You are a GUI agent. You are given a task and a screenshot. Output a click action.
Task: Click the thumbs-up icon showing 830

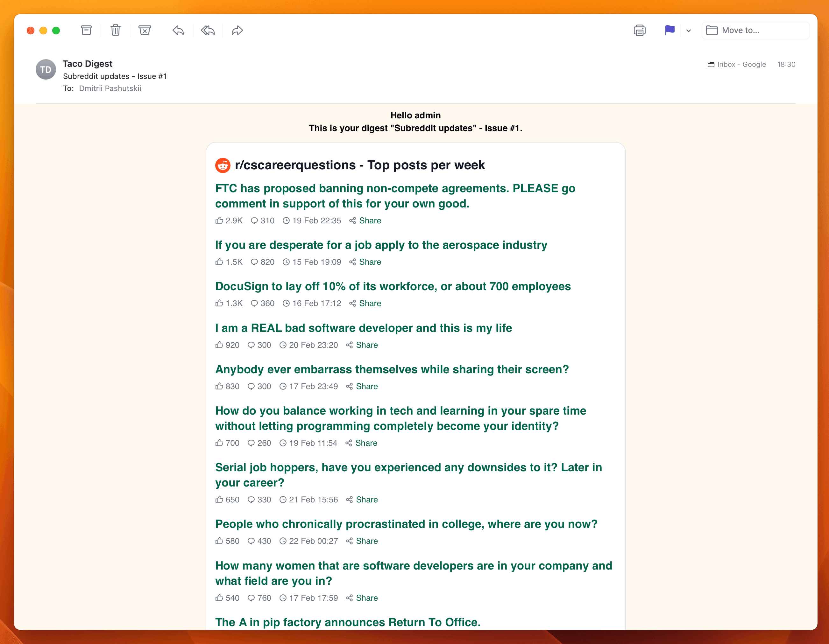[219, 386]
